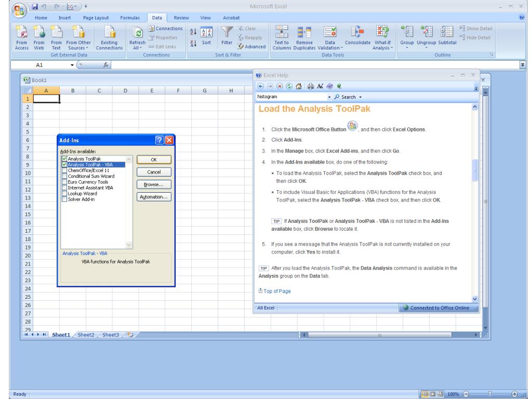Click Remove Duplicates
532x399 pixels.
(x=304, y=38)
